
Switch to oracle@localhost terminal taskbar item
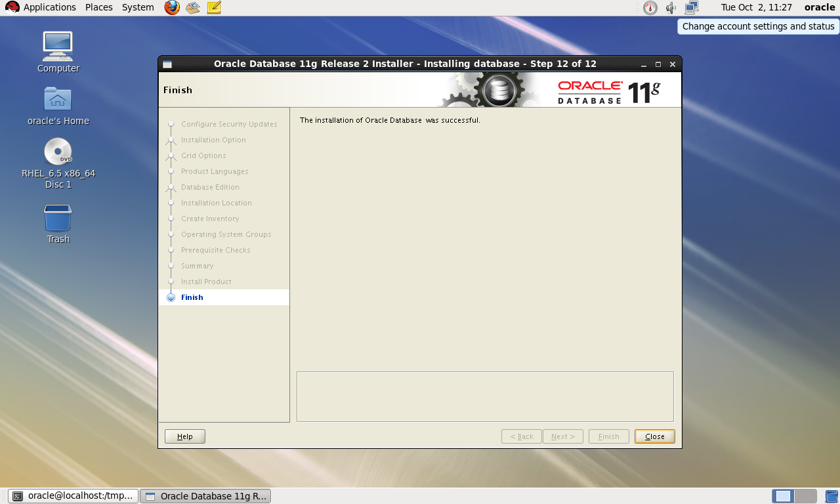[73, 496]
